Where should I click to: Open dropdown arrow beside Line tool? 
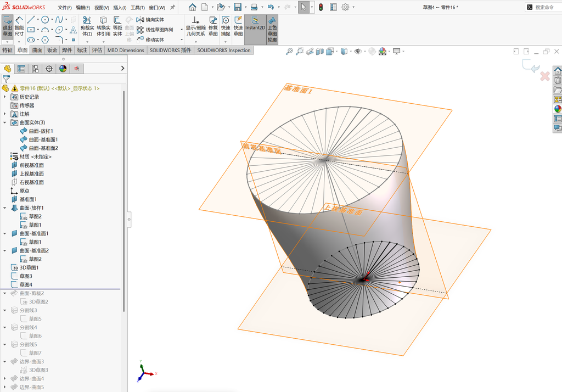click(x=38, y=20)
